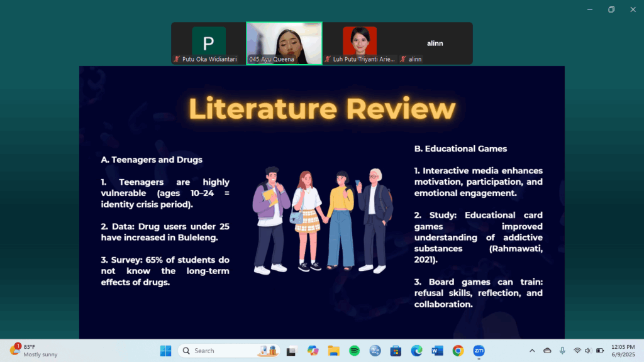Close the Zoom meeting window
The image size is (644, 362).
633,9
